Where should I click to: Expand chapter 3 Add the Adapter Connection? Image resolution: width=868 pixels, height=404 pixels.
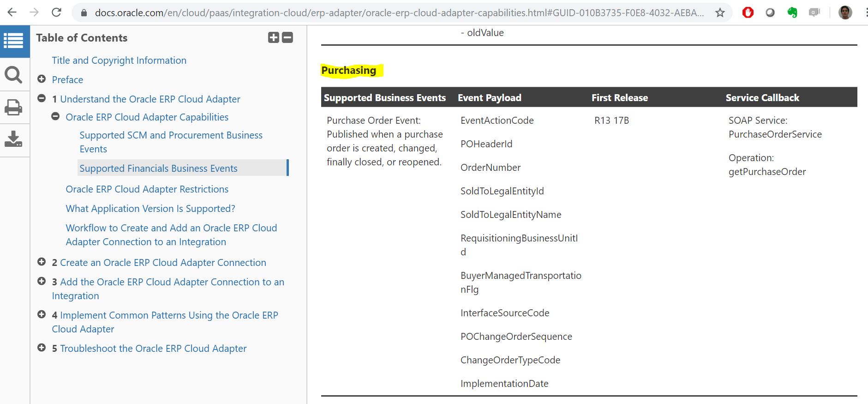(42, 281)
